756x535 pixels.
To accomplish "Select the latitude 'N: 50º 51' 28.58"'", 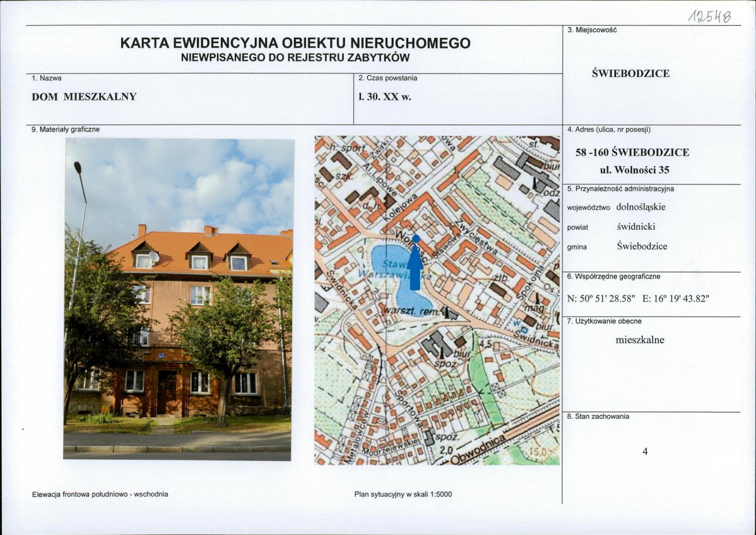I will [x=601, y=299].
